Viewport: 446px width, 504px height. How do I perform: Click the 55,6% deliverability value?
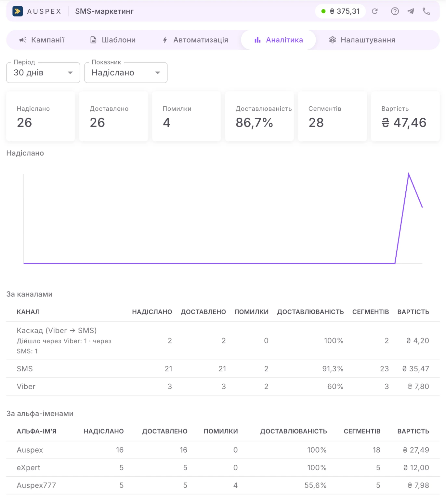315,485
